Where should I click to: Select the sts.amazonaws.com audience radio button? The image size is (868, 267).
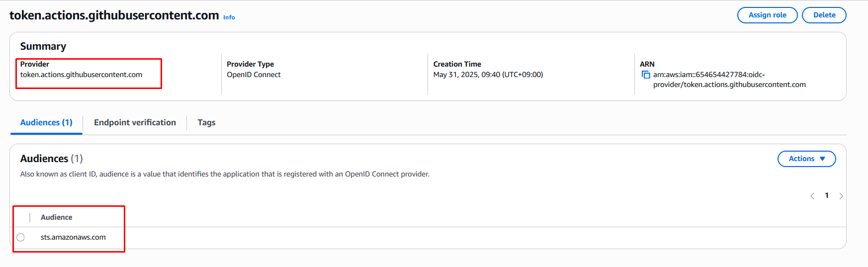(x=20, y=237)
